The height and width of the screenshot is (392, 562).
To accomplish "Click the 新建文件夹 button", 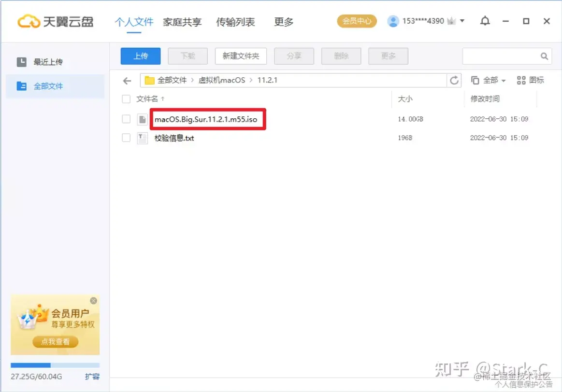I will tap(241, 56).
